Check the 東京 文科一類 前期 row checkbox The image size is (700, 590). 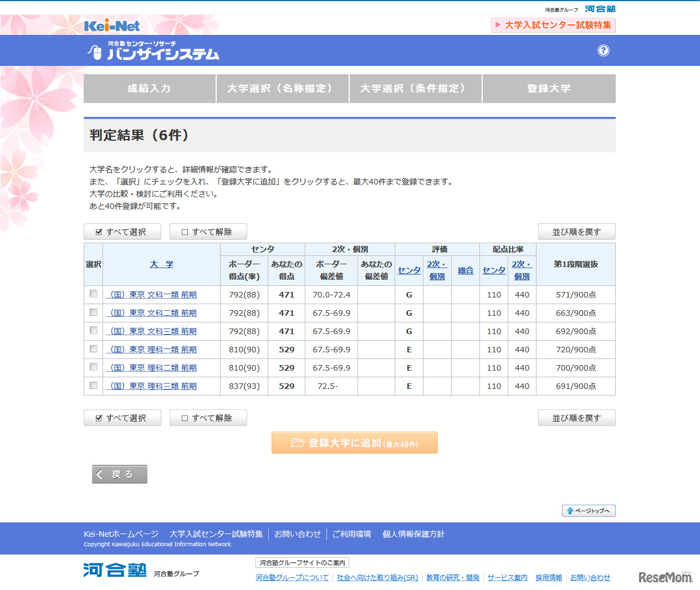(x=93, y=294)
